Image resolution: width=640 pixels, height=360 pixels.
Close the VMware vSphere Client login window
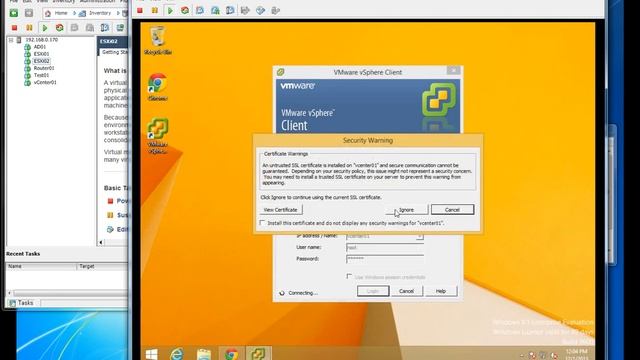pos(453,71)
